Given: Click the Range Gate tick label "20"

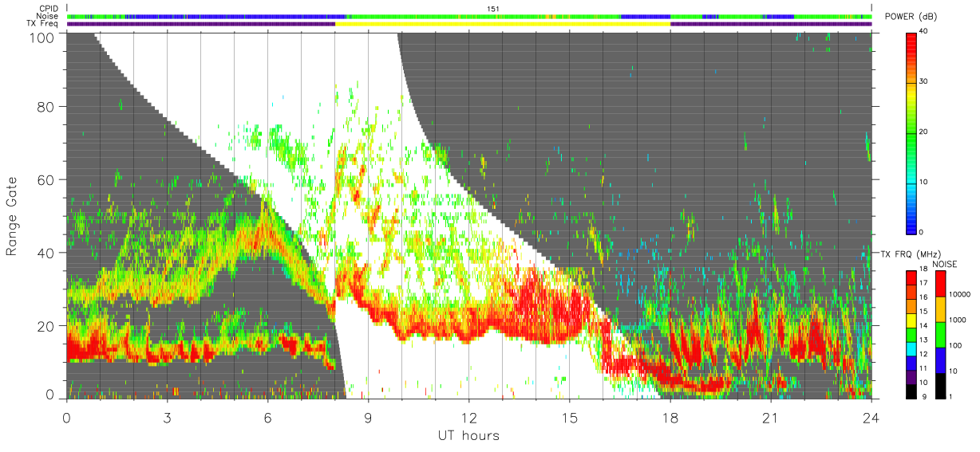Looking at the screenshot, I should point(46,326).
